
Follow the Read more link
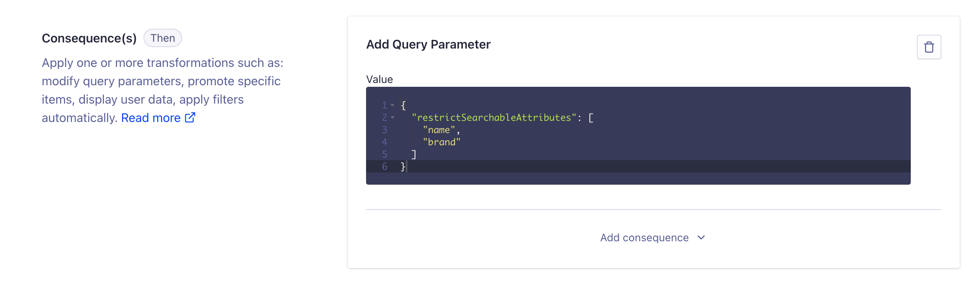coord(151,118)
